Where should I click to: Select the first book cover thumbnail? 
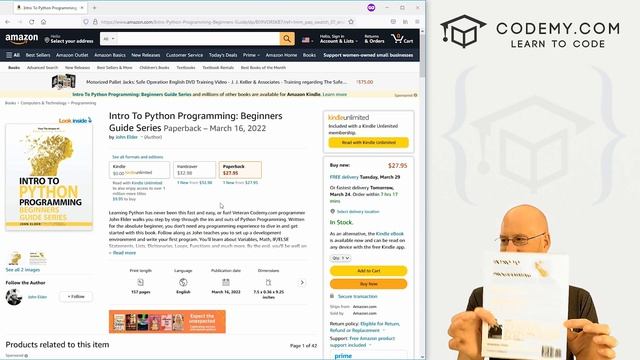pos(15,258)
